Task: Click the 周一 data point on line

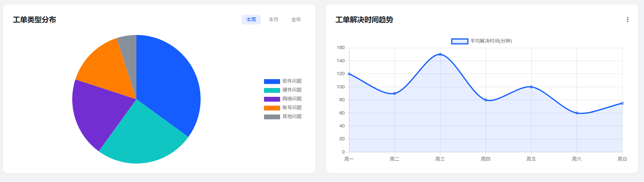Action: 349,74
